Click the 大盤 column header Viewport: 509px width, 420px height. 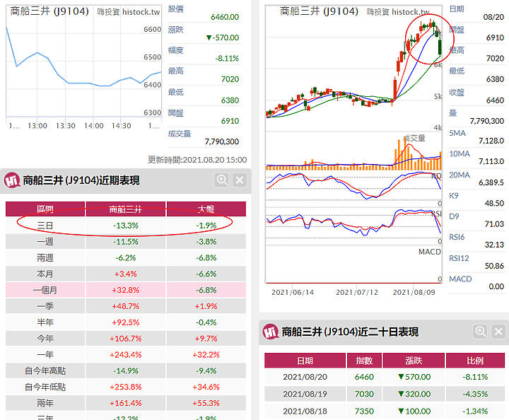tap(206, 209)
